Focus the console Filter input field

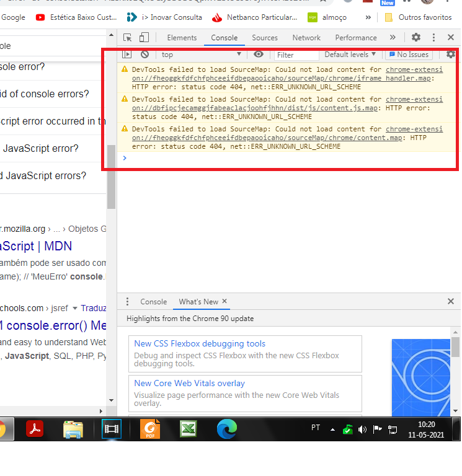(296, 55)
